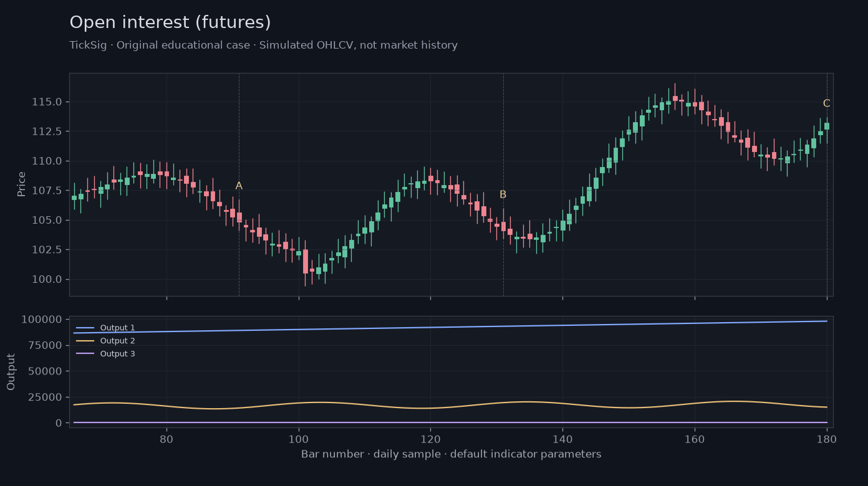Click the 25000 output tick label

[x=45, y=397]
